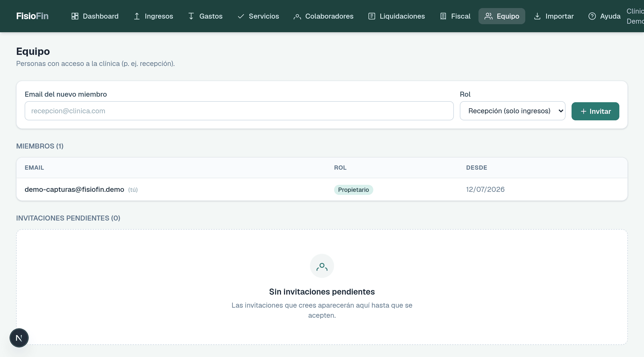Click the Fiscal receipt icon
The image size is (644, 357).
click(x=443, y=16)
